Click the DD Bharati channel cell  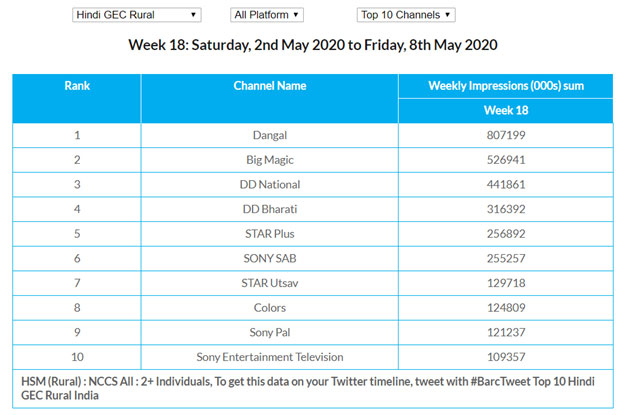click(269, 208)
